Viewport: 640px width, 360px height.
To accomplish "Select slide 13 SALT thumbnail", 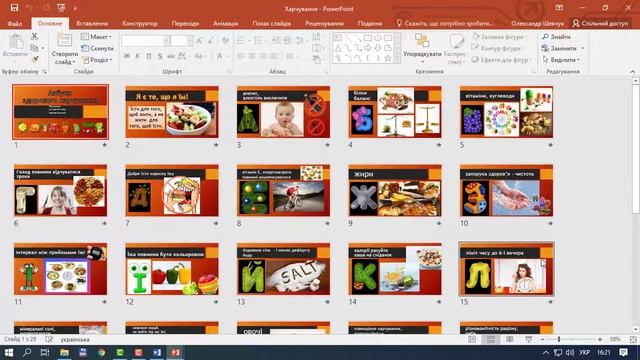I will click(x=283, y=269).
